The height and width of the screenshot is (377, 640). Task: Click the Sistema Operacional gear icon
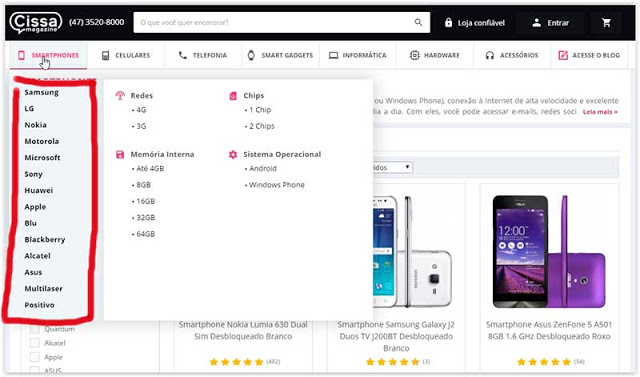pos(233,154)
